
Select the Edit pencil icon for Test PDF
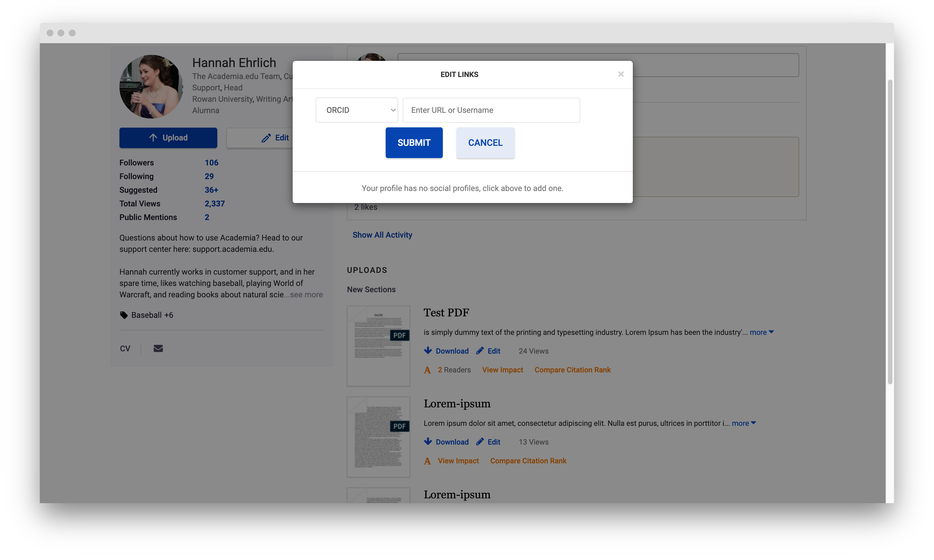pyautogui.click(x=480, y=350)
